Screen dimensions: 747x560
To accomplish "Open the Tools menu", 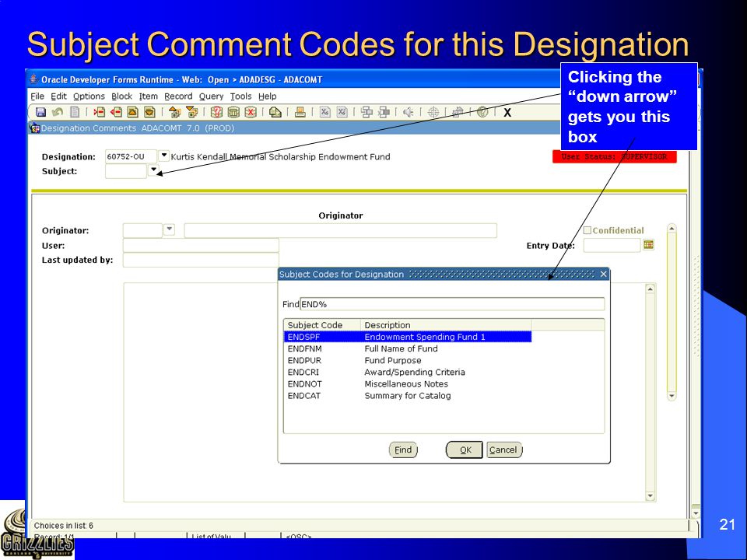I will 240,96.
